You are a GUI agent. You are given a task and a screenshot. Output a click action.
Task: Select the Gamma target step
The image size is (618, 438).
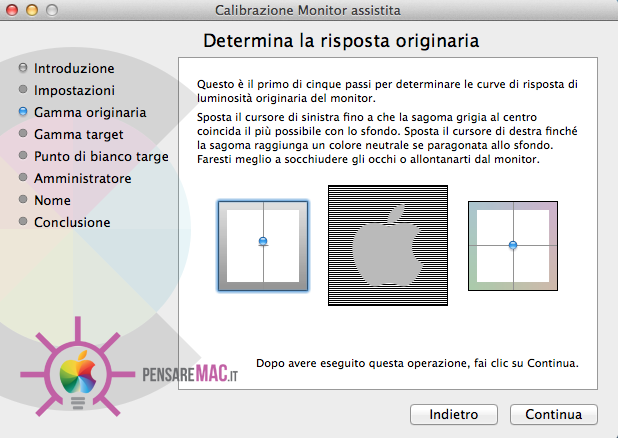(x=78, y=134)
